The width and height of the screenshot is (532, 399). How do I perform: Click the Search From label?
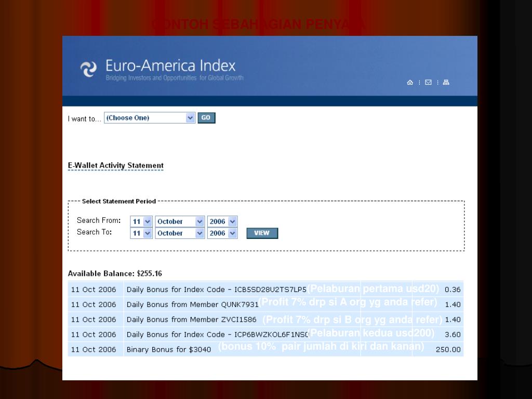tap(99, 220)
